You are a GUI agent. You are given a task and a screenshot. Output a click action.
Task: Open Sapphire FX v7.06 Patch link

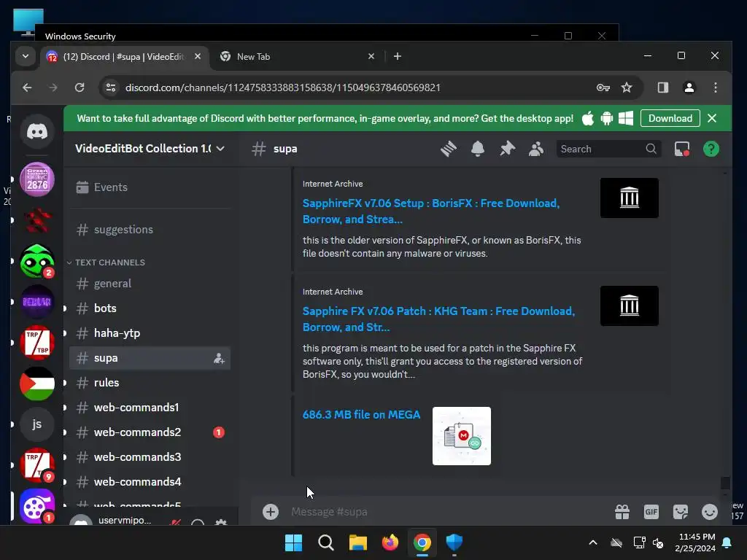coord(438,319)
